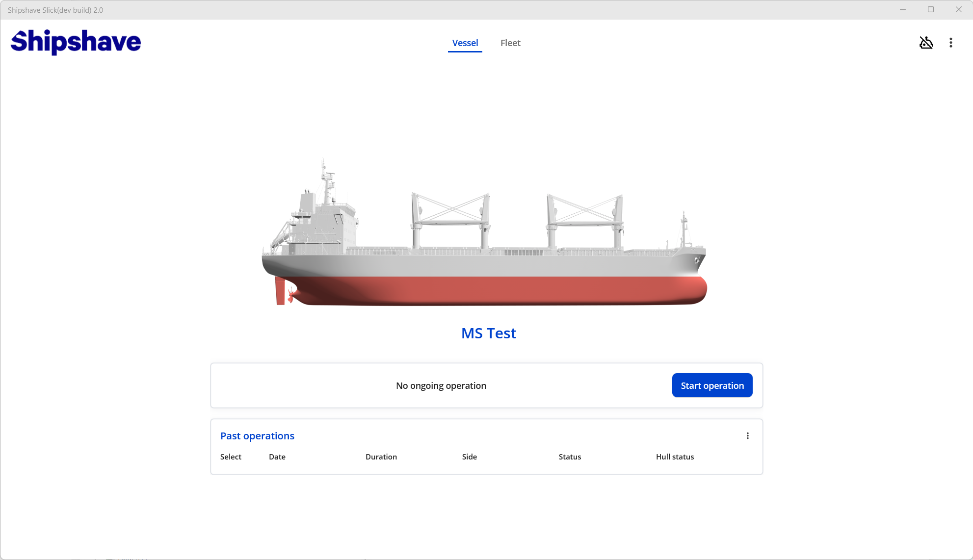Switch to the Fleet tab

point(510,43)
